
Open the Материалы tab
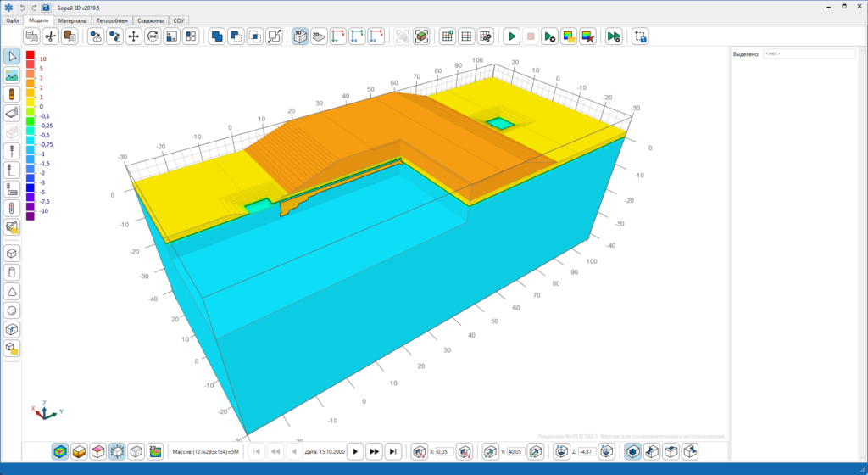(x=73, y=20)
